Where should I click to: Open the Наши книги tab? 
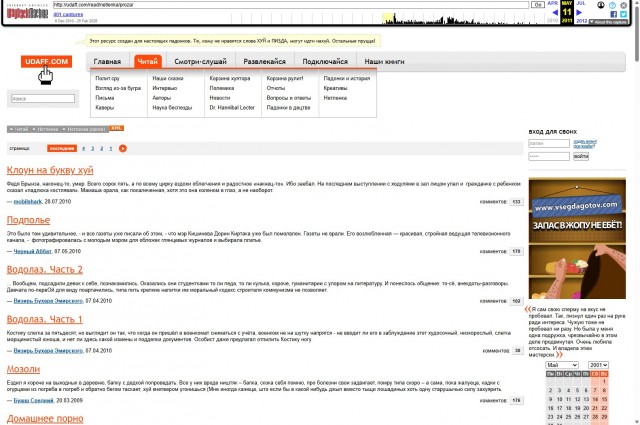384,62
